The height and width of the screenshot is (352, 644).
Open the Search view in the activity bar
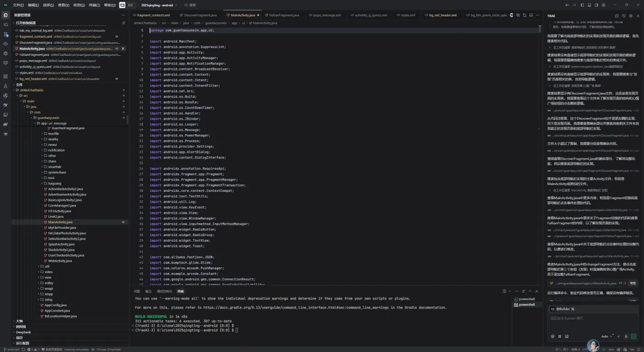click(6, 24)
